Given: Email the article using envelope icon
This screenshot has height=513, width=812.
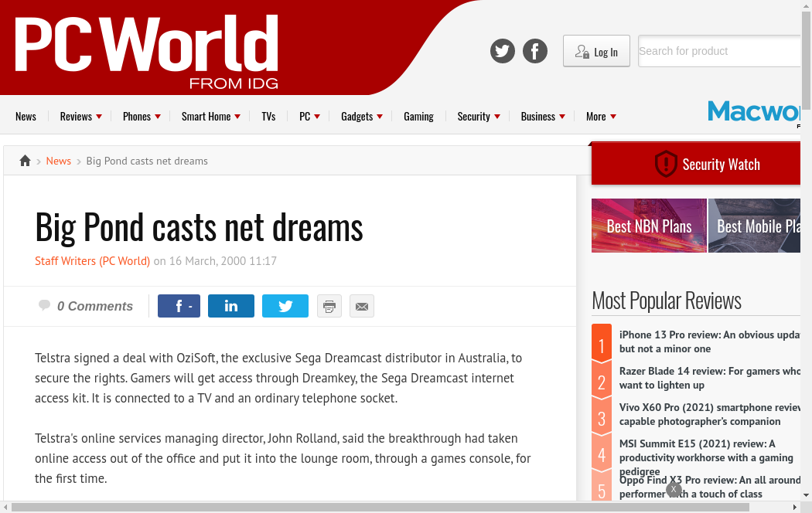Looking at the screenshot, I should (x=362, y=306).
